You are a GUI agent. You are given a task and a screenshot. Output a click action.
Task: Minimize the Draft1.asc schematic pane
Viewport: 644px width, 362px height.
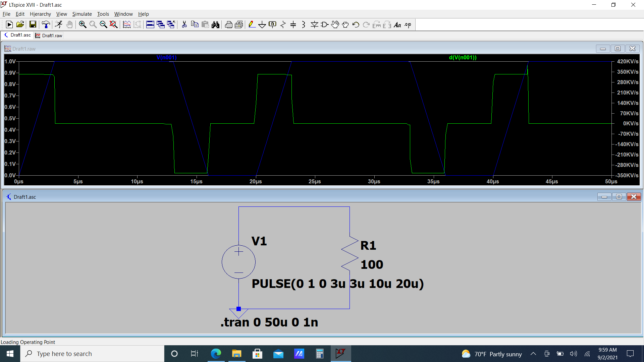[604, 197]
